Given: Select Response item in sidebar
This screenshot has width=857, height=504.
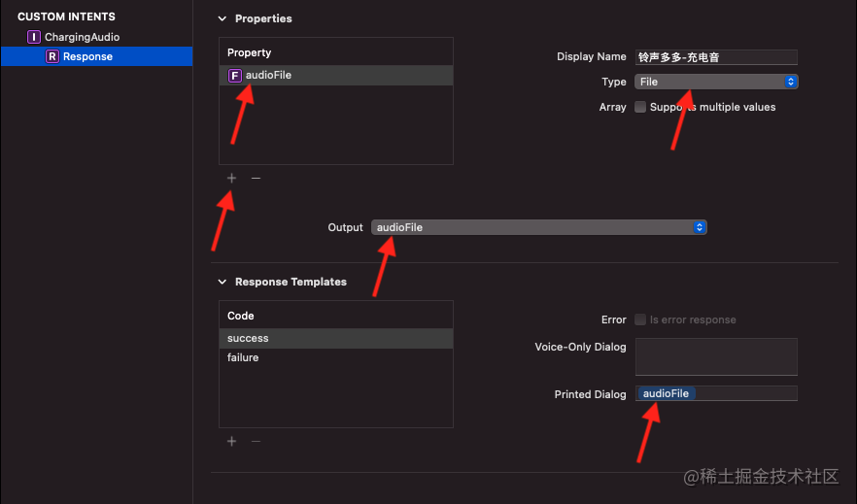Looking at the screenshot, I should click(x=97, y=56).
